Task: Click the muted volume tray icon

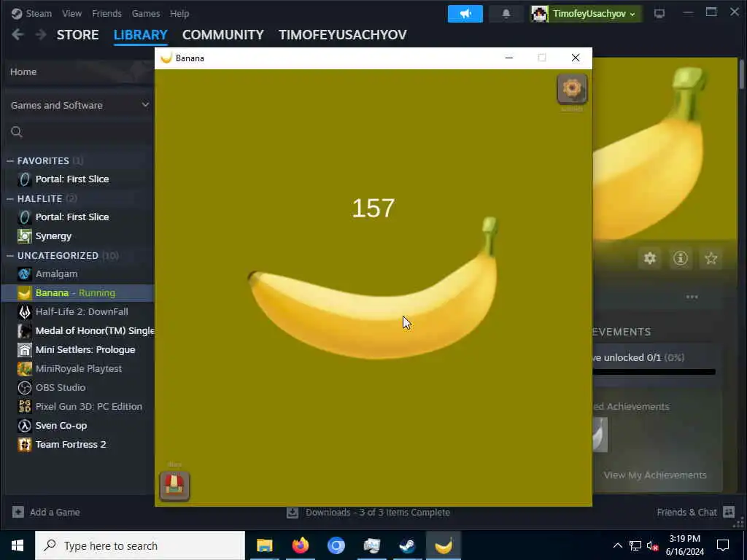Action: click(x=652, y=545)
